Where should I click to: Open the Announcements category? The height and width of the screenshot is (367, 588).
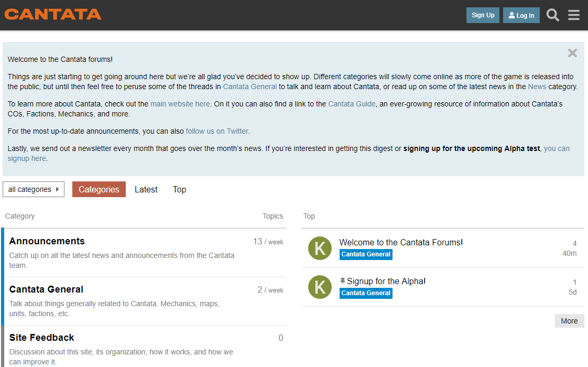47,241
